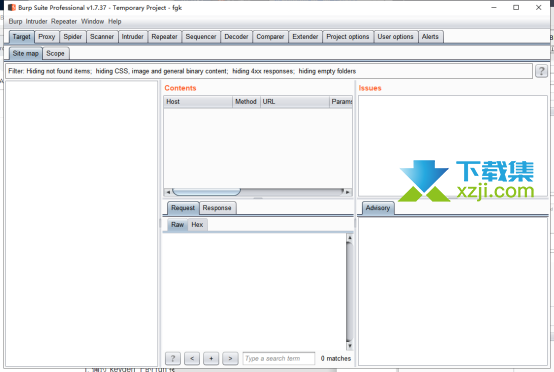The image size is (554, 372).
Task: Open the Help menu
Action: (114, 22)
